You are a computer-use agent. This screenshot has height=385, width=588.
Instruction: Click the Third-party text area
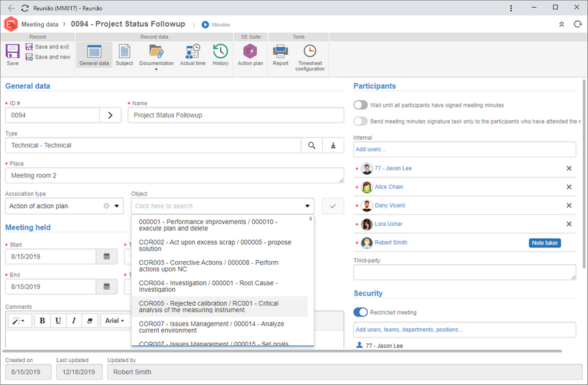(x=465, y=272)
